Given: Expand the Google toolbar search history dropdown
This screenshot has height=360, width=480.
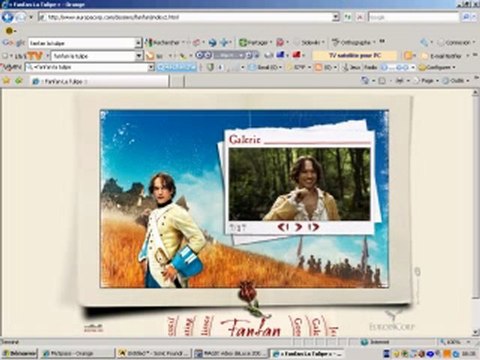Looking at the screenshot, I should [139, 43].
